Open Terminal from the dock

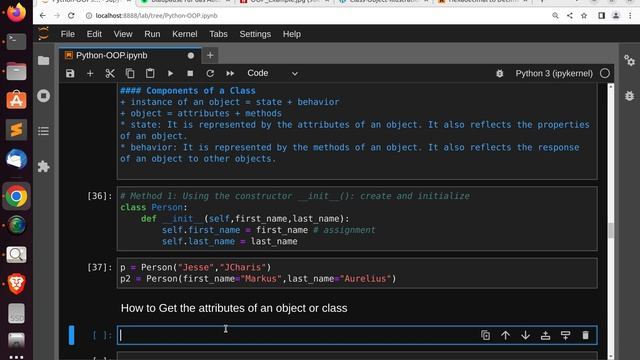(x=16, y=41)
